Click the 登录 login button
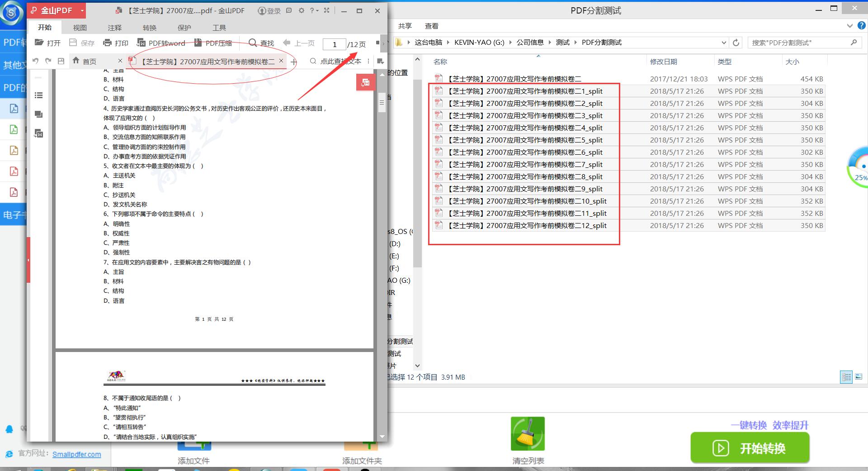Image resolution: width=868 pixels, height=471 pixels. 269,11
